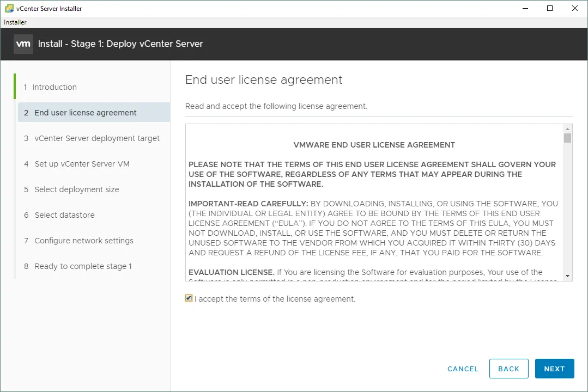This screenshot has height=392, width=588.
Task: Open the Select deployment size step
Action: (76, 189)
